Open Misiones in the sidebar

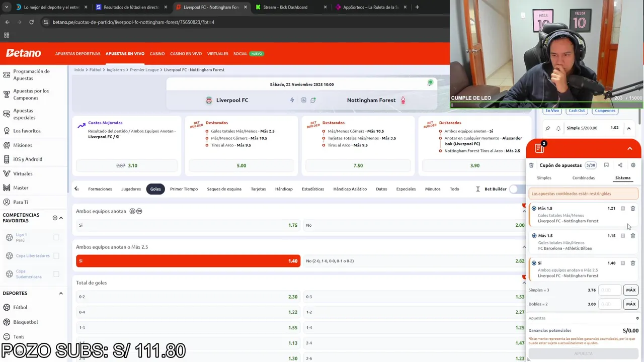(23, 145)
